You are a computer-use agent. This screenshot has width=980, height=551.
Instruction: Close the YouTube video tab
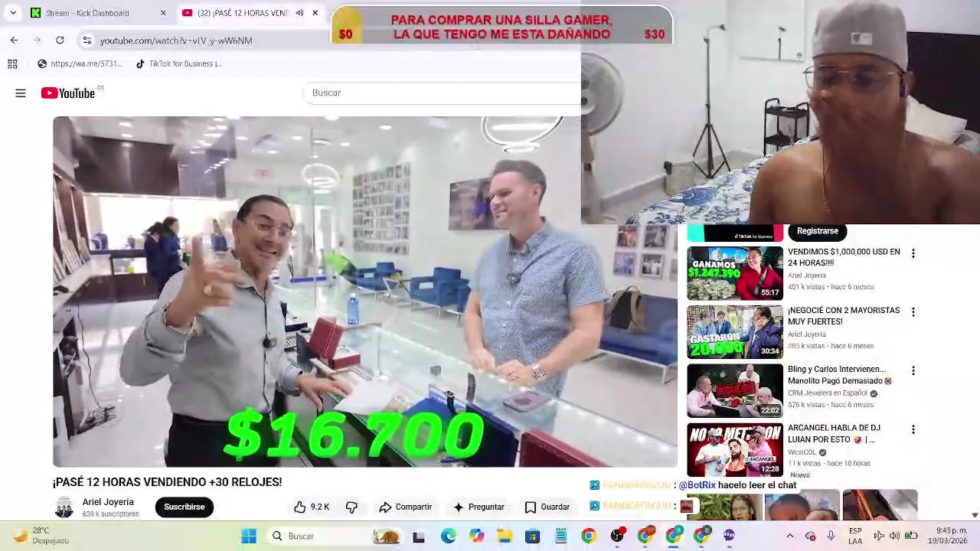[x=315, y=13]
